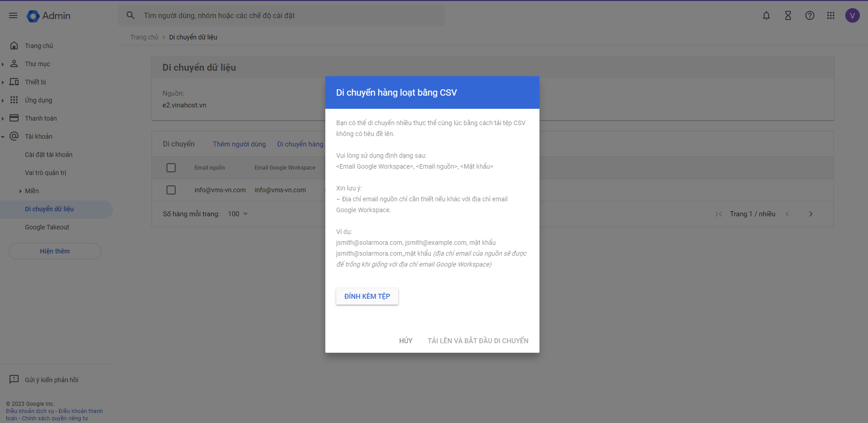The image size is (868, 423).
Task: Open the Google apps grid
Action: pos(830,15)
